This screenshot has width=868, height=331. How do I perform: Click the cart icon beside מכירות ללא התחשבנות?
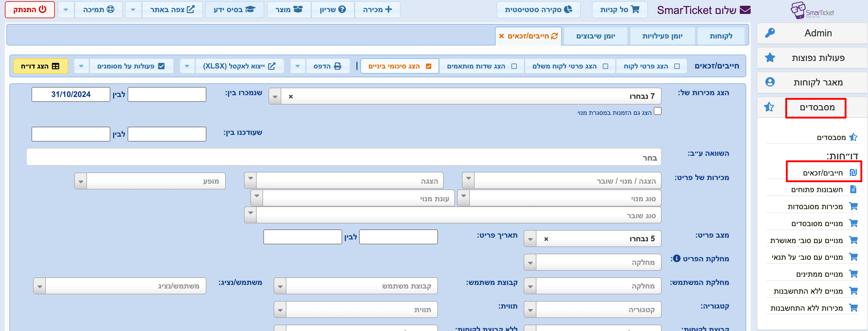853,308
